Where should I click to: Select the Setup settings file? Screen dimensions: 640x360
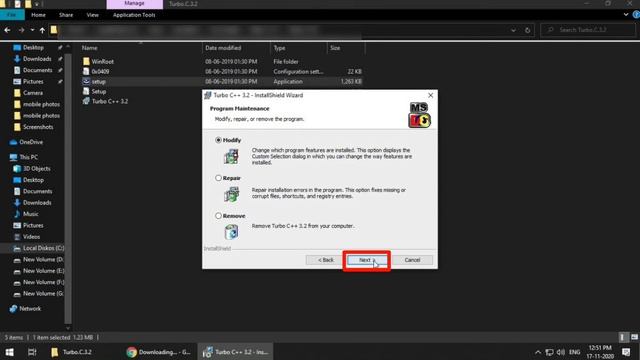pyautogui.click(x=99, y=91)
